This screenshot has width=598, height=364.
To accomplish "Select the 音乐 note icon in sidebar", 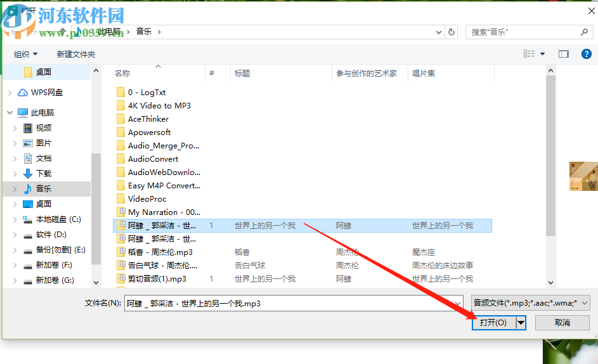I will [x=28, y=188].
